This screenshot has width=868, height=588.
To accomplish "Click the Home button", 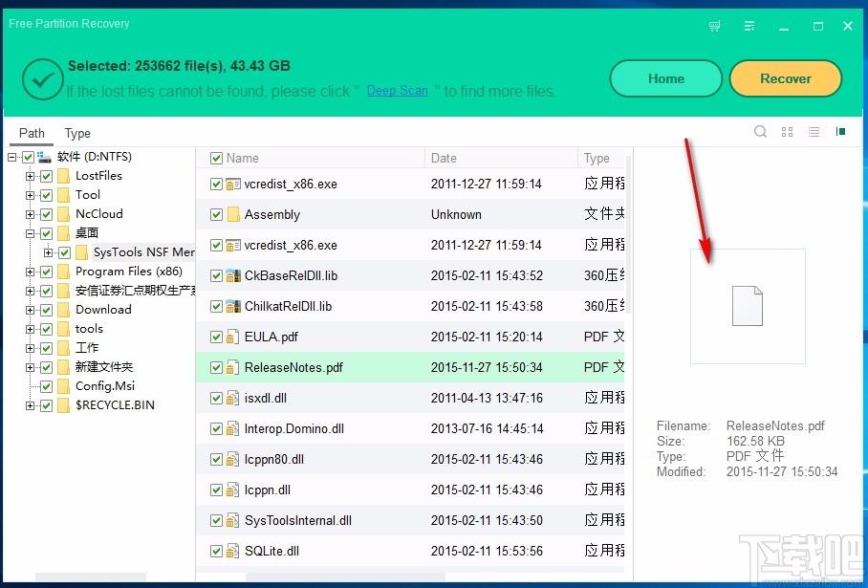I will 666,78.
